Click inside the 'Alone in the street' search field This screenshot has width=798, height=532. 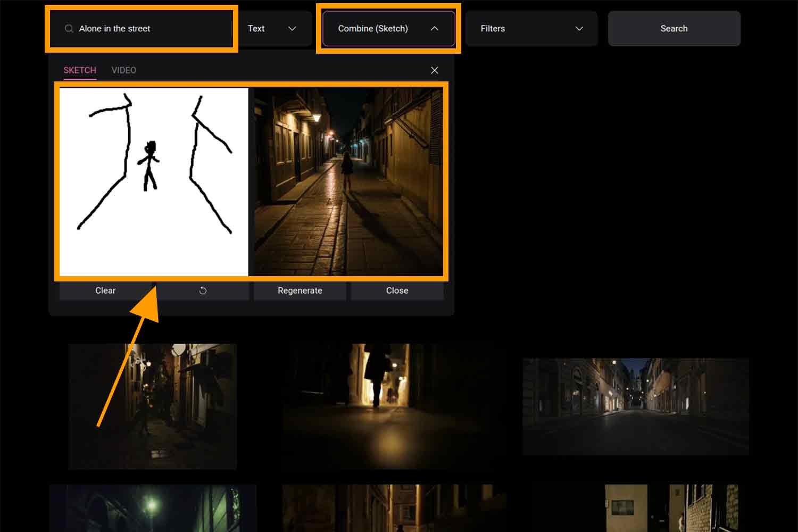pyautogui.click(x=141, y=29)
